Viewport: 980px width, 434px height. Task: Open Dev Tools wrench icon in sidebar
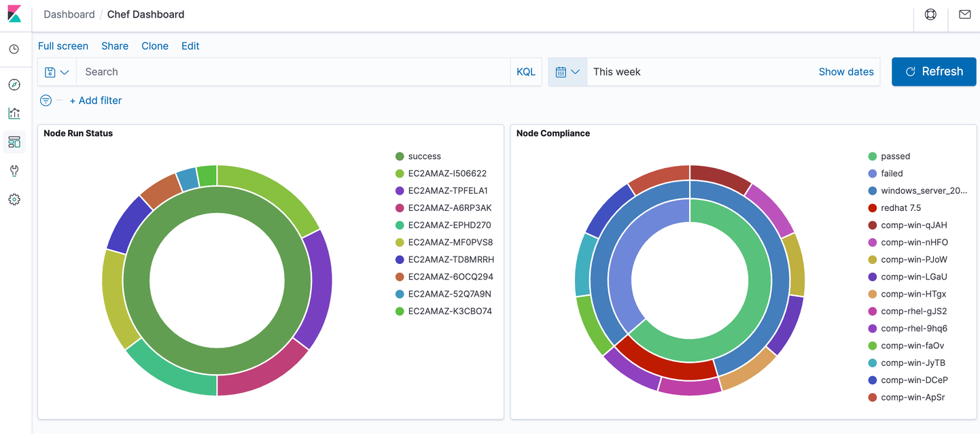pos(14,171)
